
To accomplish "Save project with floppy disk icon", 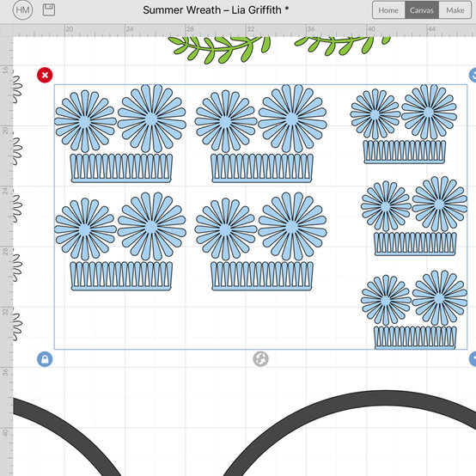I will pos(49,10).
